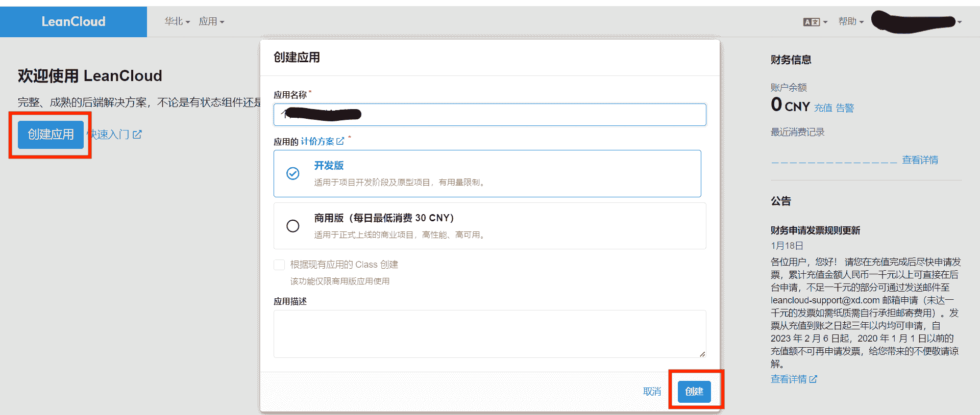Click the 0 CNY account balance value

(790, 105)
